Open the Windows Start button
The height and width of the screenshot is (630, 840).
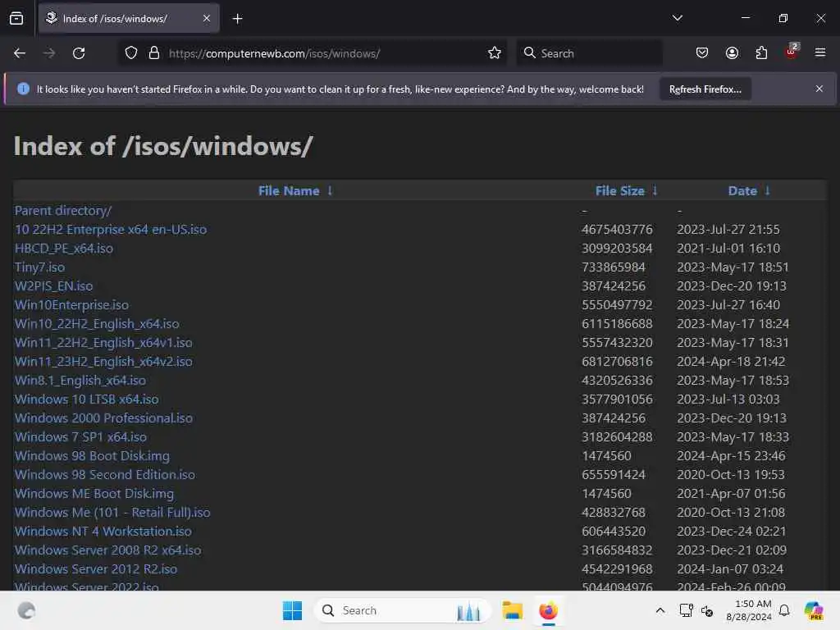coord(292,610)
